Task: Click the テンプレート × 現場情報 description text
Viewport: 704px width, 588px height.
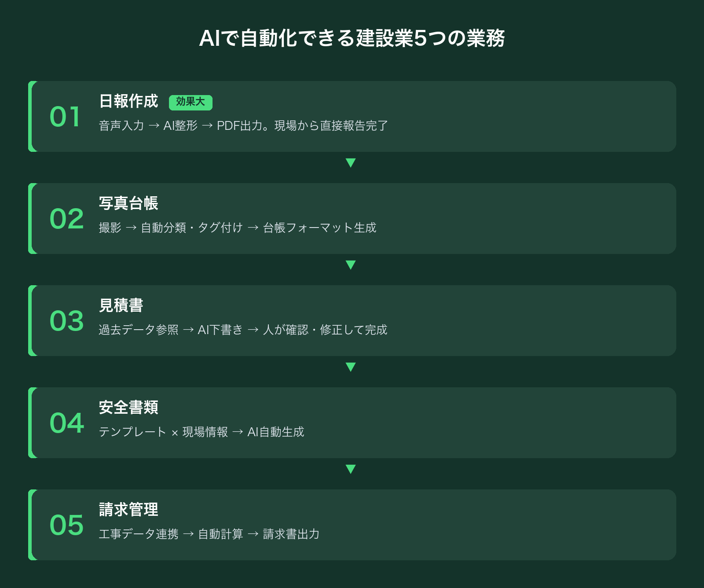Action: pos(202,432)
